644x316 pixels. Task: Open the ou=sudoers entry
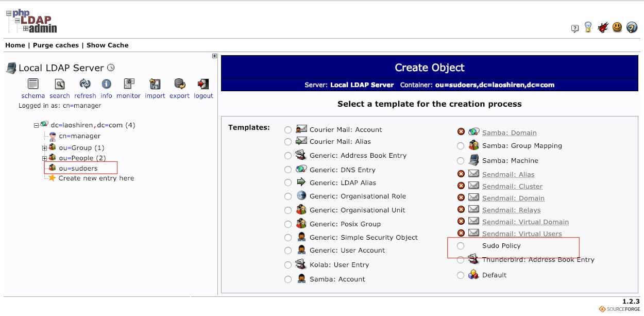point(78,168)
